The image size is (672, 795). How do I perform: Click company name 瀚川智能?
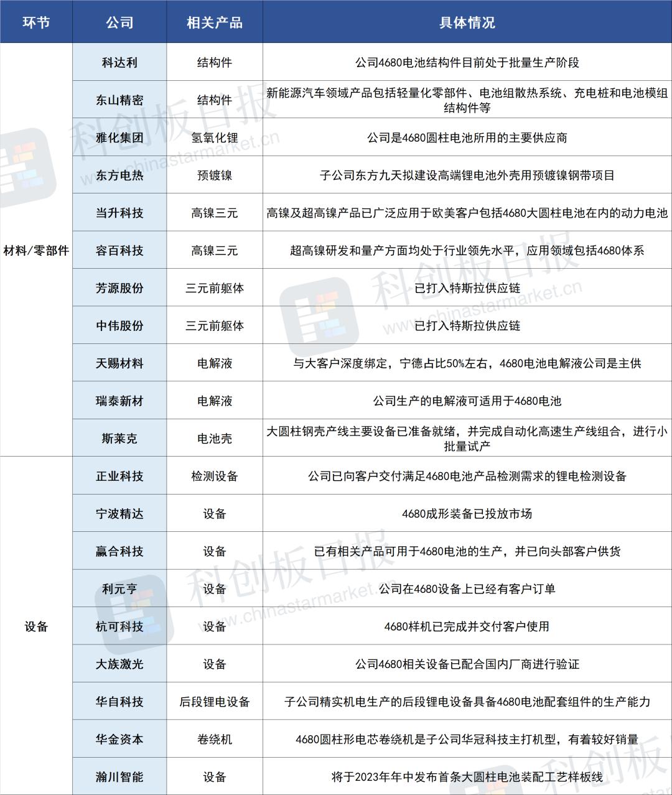point(119,777)
